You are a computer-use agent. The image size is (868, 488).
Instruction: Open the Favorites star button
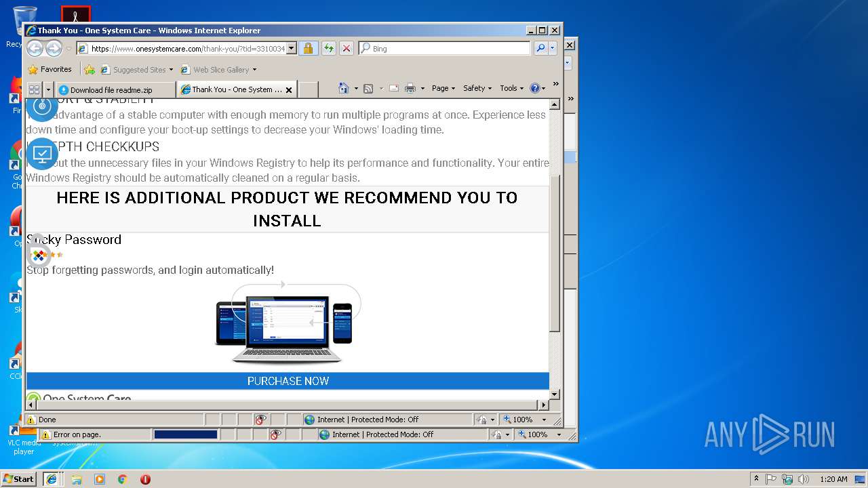[50, 69]
